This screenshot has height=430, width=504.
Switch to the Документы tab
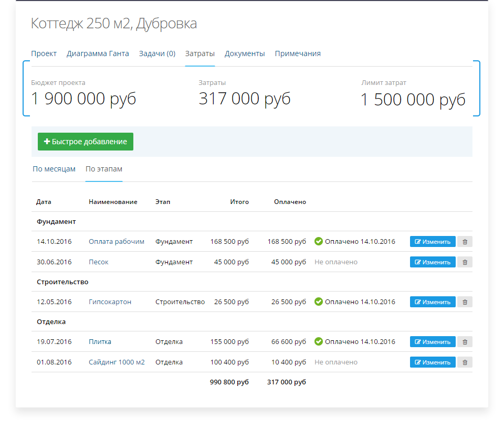tap(245, 53)
